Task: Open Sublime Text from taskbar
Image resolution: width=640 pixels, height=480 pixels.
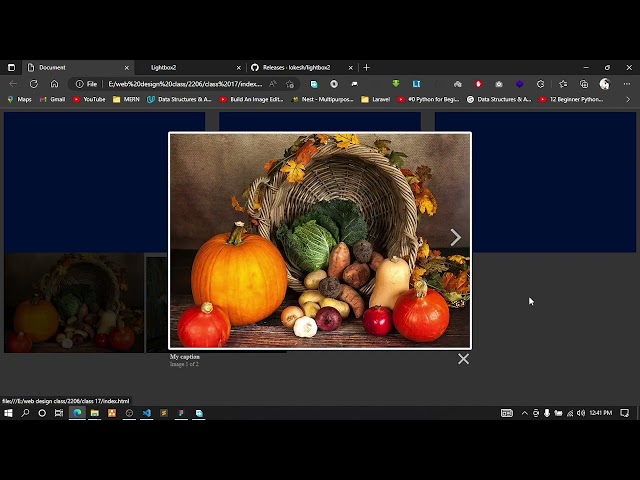Action: point(164,413)
